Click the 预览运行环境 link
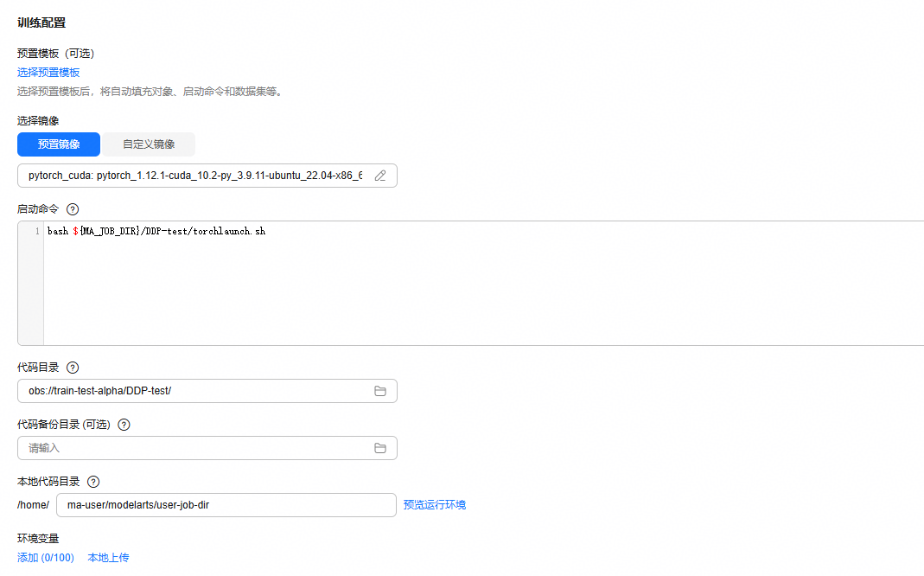Viewport: 924px width, 576px height. pyautogui.click(x=434, y=505)
